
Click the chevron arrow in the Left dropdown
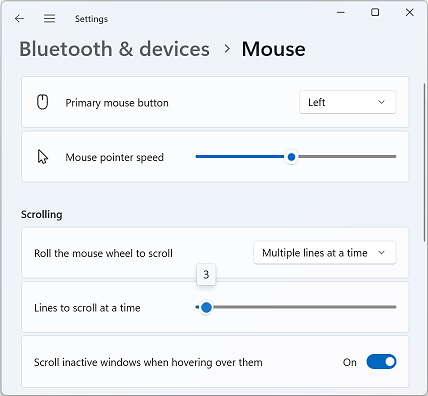coord(382,102)
